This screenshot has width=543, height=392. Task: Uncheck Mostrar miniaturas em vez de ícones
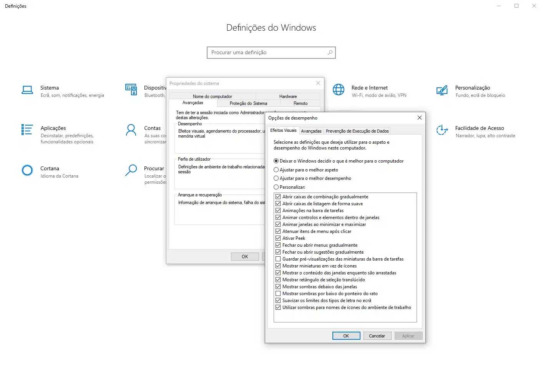click(x=278, y=266)
